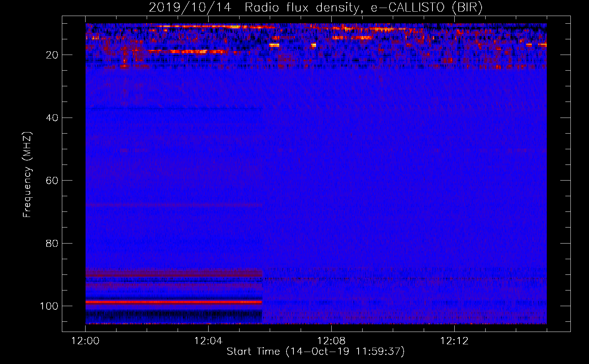The image size is (589, 364).
Task: Click the 'Start Time (14-Oct-19 11:59:37)' axis label
Action: coord(316,352)
